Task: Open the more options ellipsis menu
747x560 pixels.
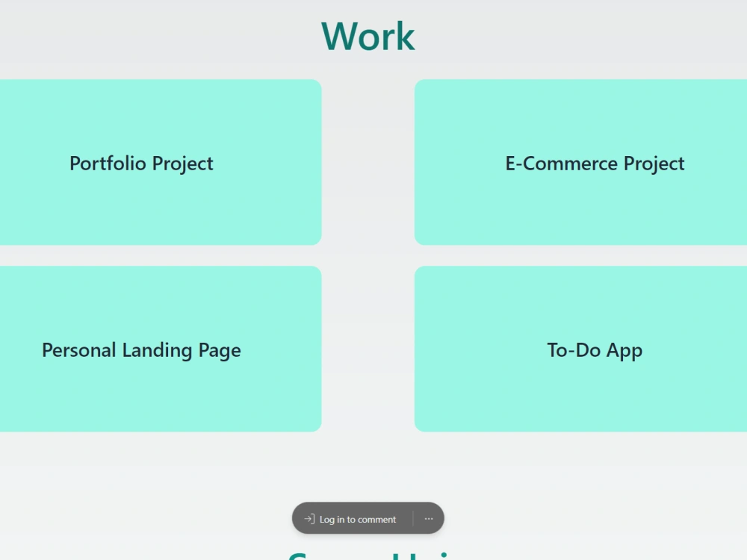Action: [x=429, y=519]
